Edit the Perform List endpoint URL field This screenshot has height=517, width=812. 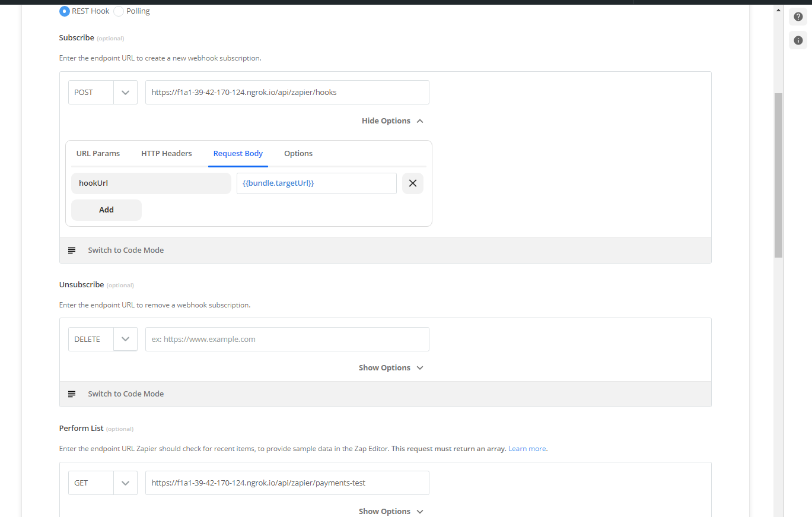coord(287,483)
